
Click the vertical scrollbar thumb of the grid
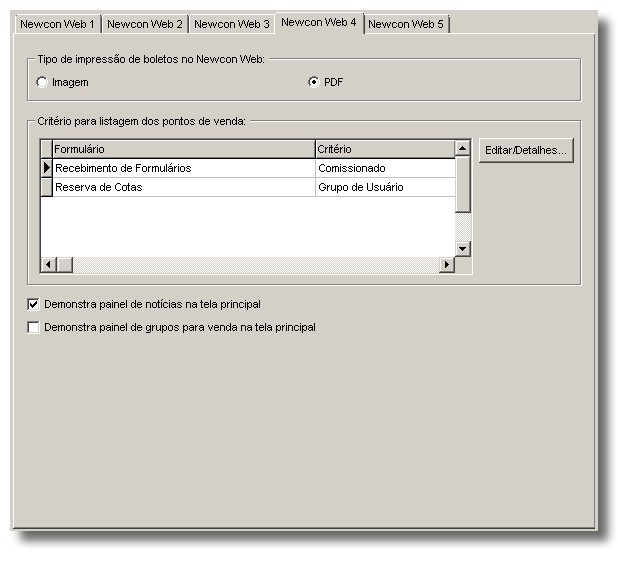pyautogui.click(x=462, y=184)
